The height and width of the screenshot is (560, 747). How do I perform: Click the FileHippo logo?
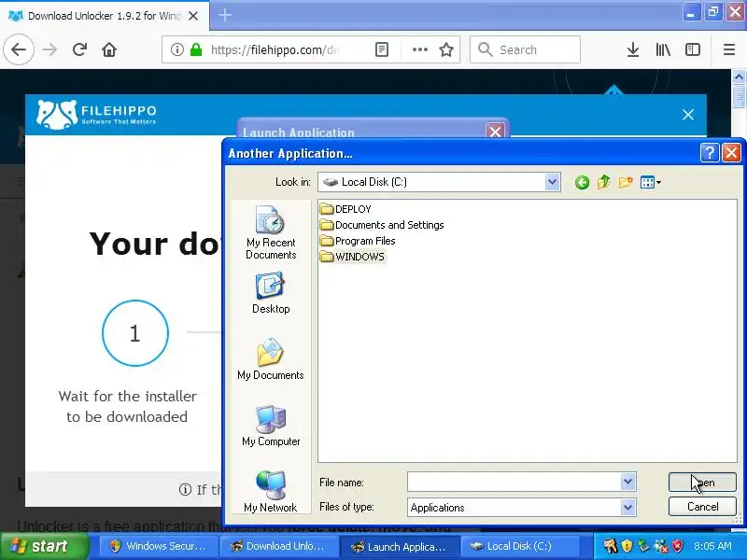tap(97, 114)
